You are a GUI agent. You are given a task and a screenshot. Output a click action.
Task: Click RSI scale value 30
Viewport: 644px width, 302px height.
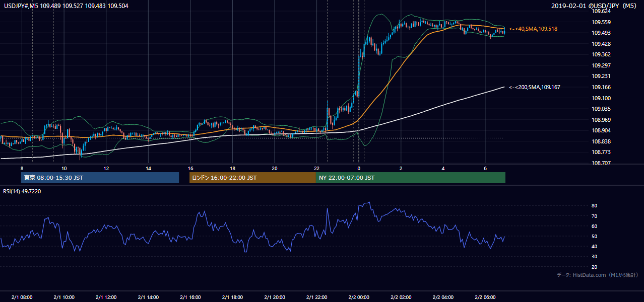click(594, 257)
